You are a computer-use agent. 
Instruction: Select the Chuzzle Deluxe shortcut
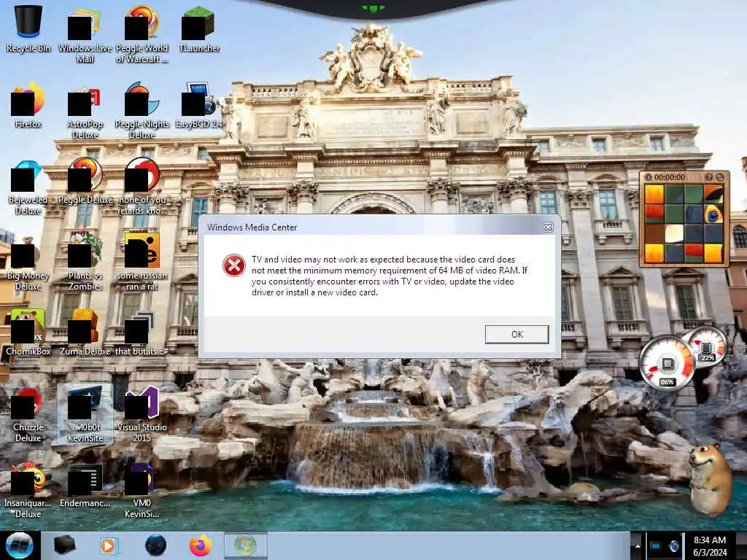click(x=28, y=414)
